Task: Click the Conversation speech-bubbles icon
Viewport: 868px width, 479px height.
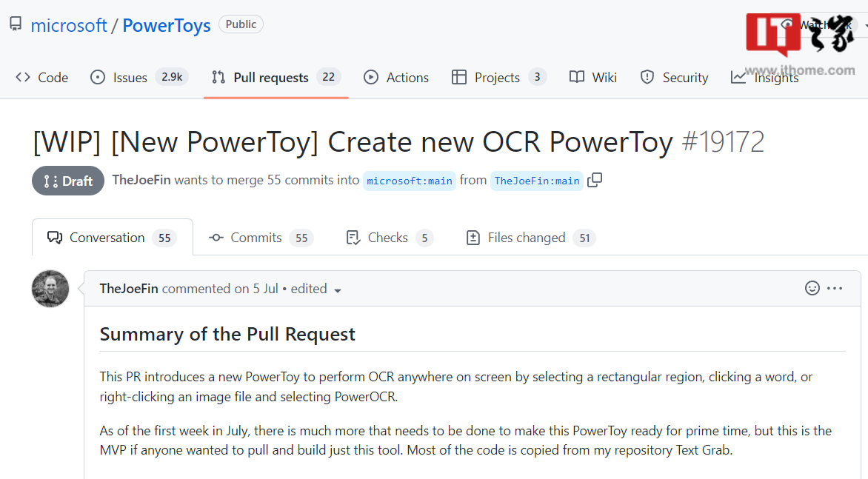Action: (55, 238)
